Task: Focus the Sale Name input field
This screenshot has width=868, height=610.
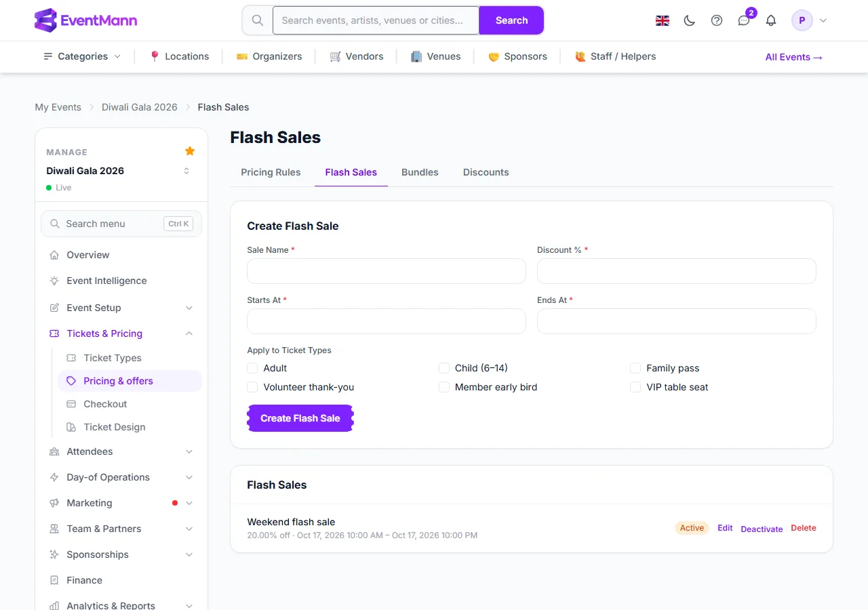Action: [387, 271]
